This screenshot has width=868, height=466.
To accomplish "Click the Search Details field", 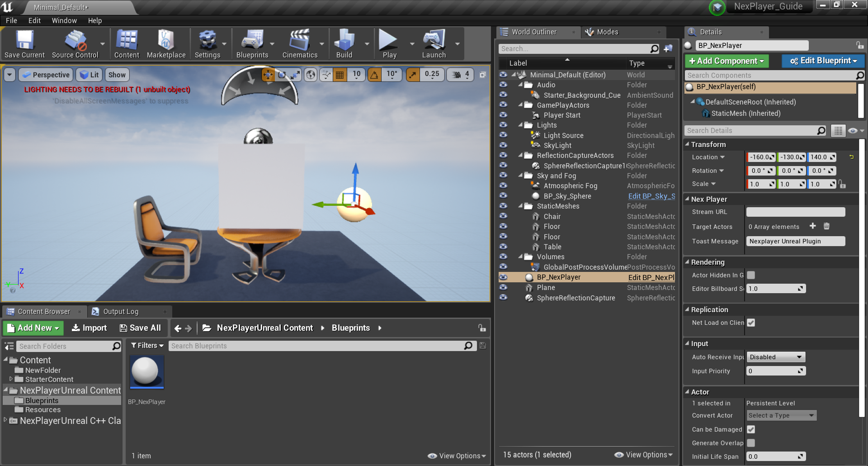I will point(755,131).
